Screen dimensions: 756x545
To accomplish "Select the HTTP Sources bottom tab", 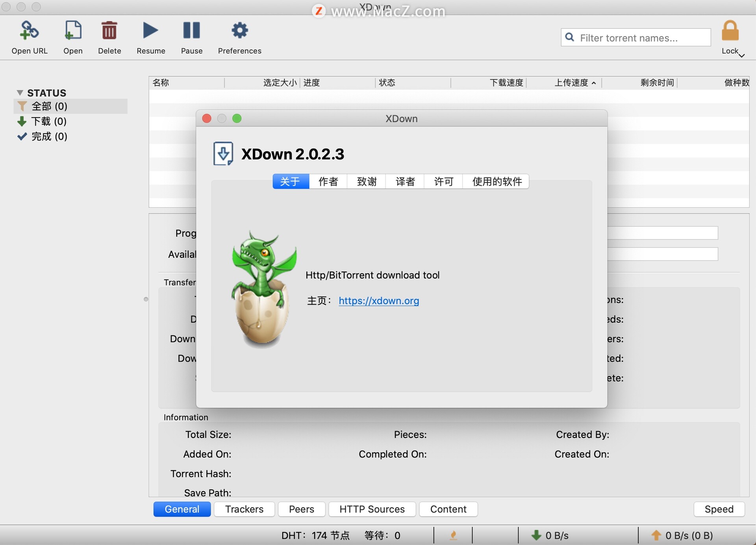I will [372, 509].
